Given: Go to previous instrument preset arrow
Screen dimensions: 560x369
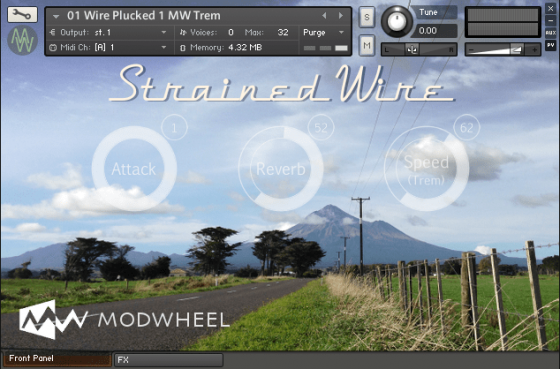Looking at the screenshot, I should [x=324, y=15].
